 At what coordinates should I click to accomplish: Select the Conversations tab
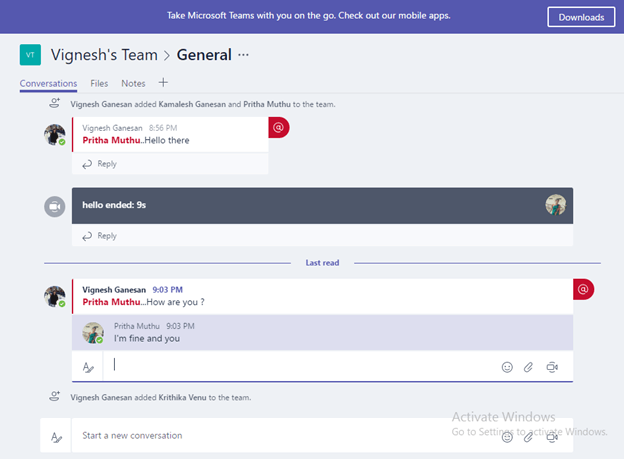click(x=49, y=84)
